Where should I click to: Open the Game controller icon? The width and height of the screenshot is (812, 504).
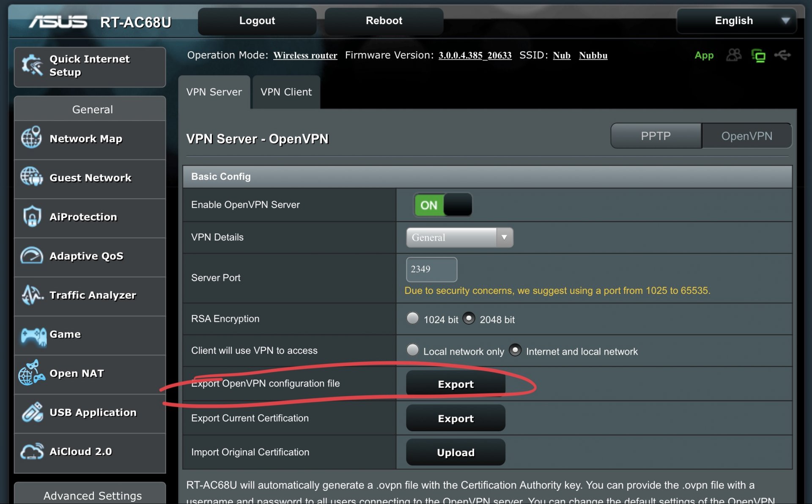click(33, 336)
